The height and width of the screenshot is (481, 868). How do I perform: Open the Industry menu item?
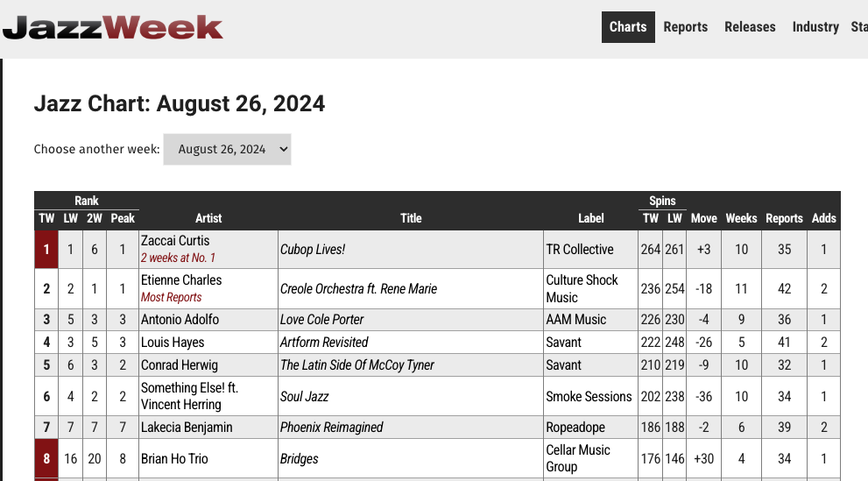pyautogui.click(x=815, y=27)
